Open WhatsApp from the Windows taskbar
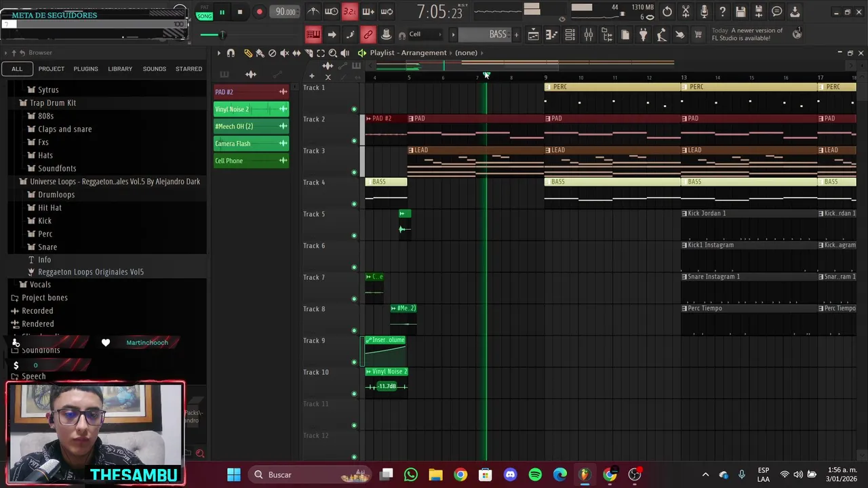Screen dimensions: 868x488 [411, 474]
